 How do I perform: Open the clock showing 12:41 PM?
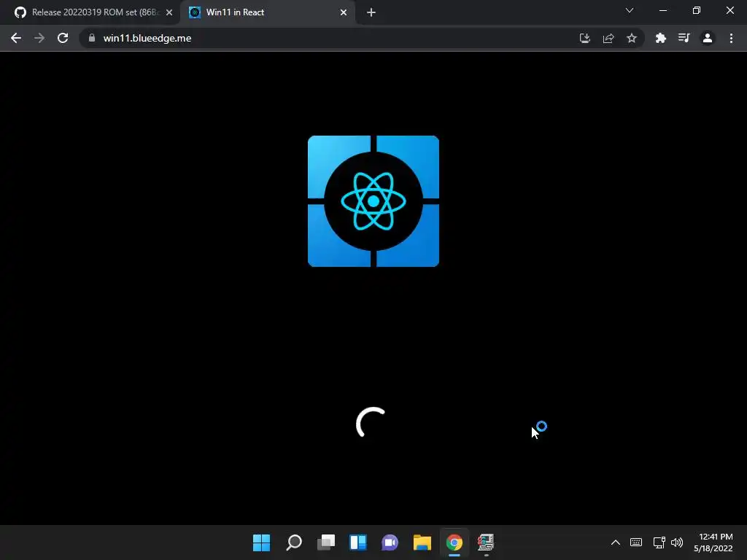[713, 542]
